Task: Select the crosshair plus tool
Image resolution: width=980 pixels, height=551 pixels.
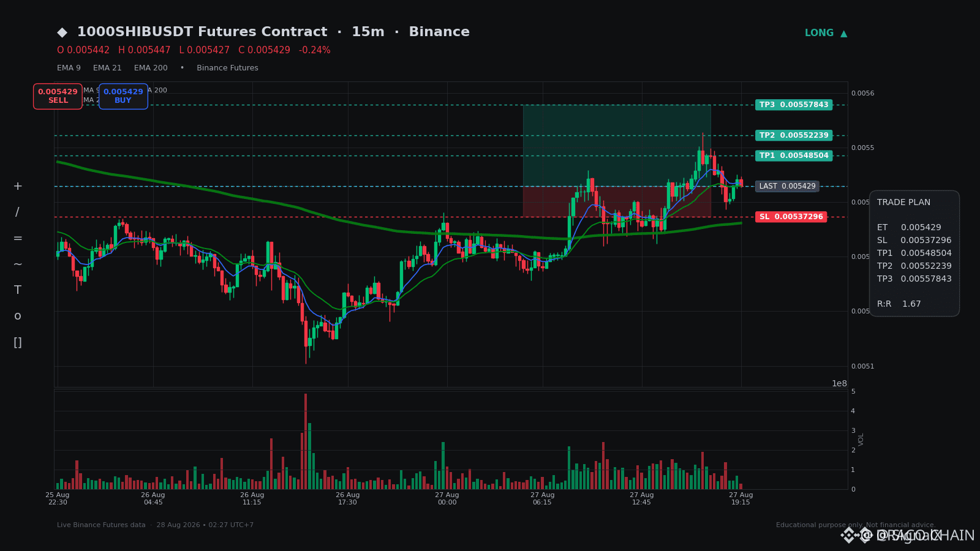Action: pyautogui.click(x=18, y=186)
